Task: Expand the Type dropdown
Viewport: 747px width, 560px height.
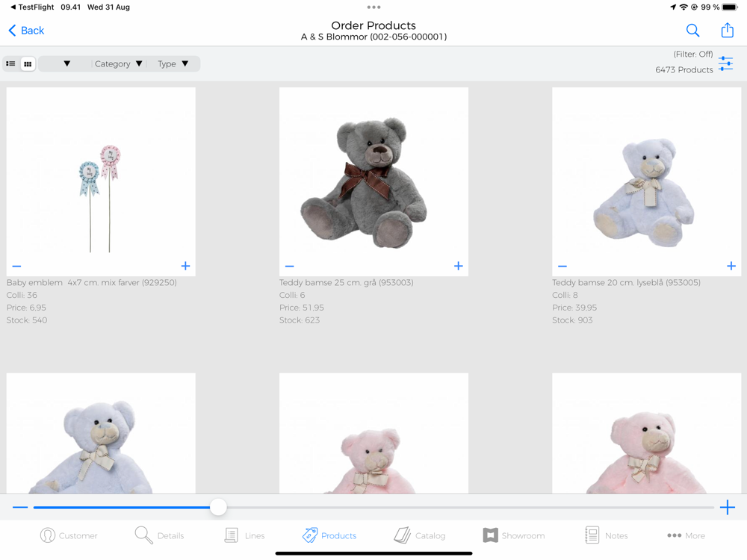Action: [x=173, y=63]
